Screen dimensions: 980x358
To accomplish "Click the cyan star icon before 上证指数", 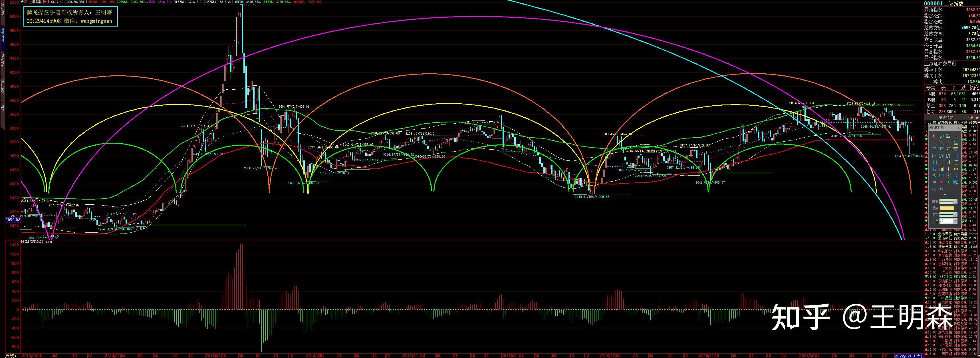I will [23, 2].
